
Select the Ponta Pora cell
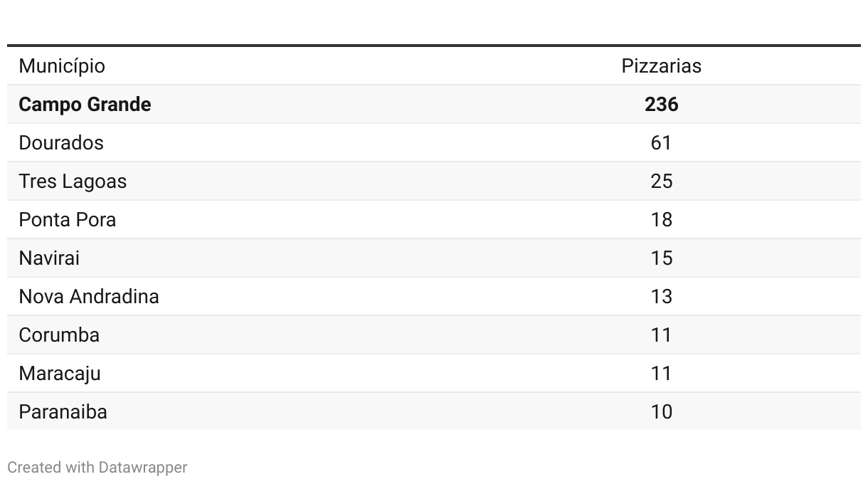pyautogui.click(x=68, y=220)
